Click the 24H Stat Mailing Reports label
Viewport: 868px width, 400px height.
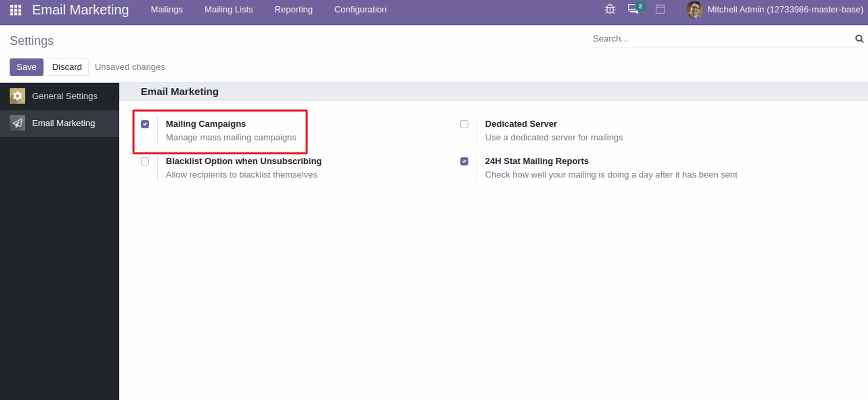pos(537,161)
